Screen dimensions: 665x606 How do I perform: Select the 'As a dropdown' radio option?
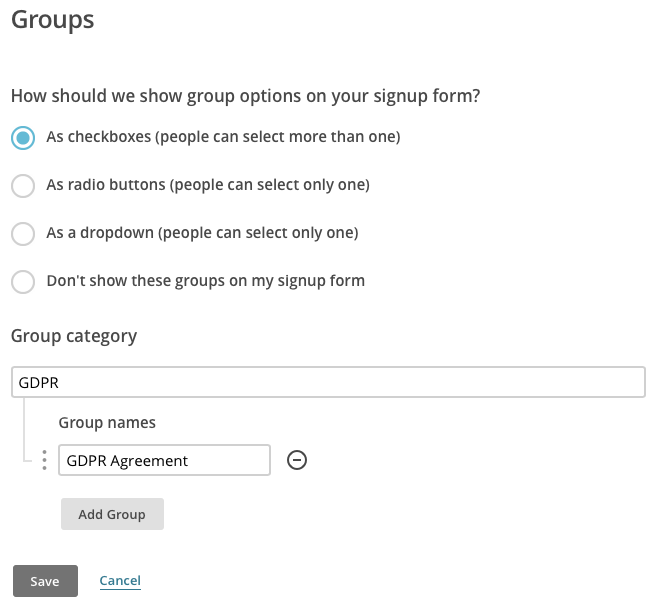23,233
